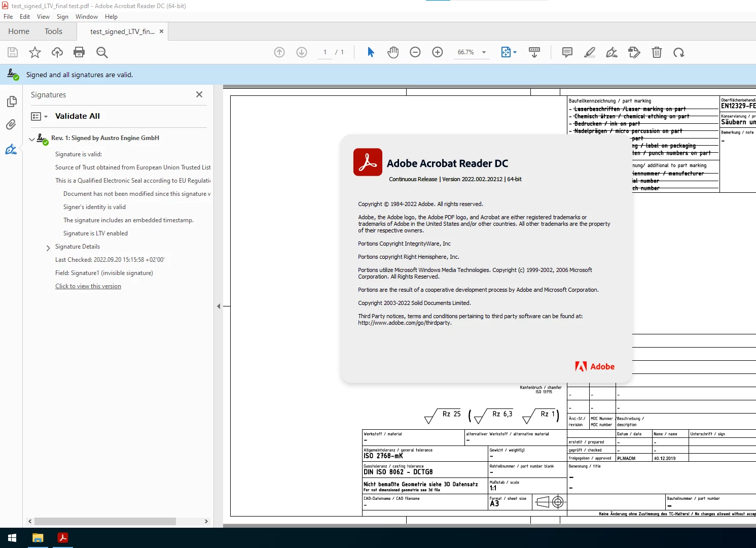Open Windows Start menu

(12, 538)
